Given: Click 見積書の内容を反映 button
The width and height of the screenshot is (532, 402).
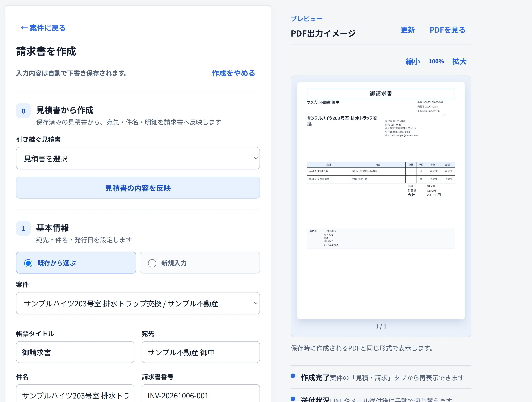Looking at the screenshot, I should [x=138, y=188].
